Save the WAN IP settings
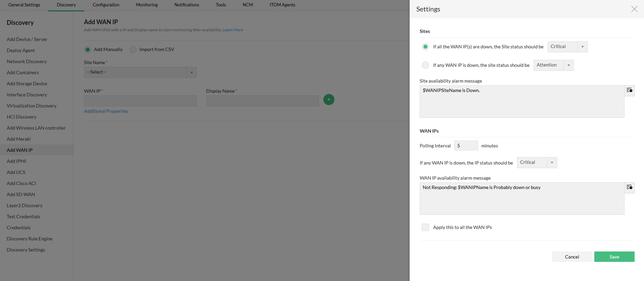 tap(614, 257)
